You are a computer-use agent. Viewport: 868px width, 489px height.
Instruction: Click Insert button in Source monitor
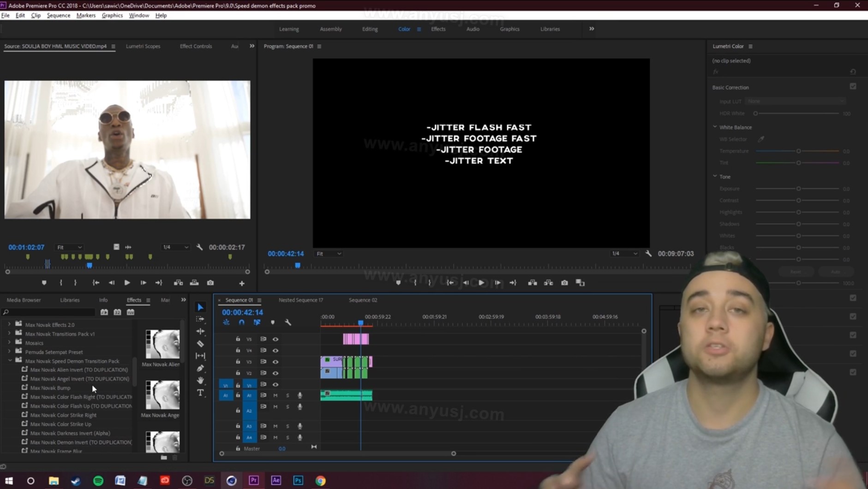pyautogui.click(x=178, y=283)
